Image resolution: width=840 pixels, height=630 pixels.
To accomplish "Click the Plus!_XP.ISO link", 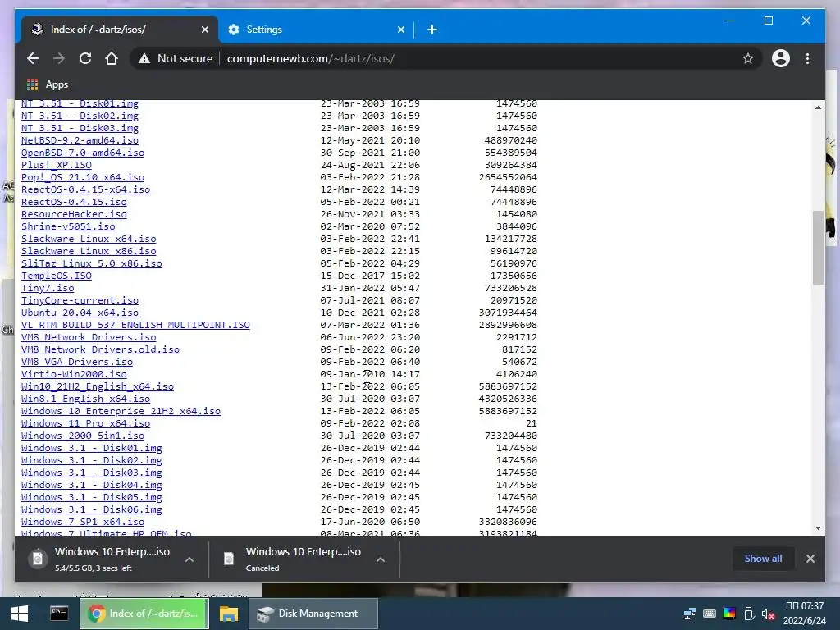I will 57,165.
